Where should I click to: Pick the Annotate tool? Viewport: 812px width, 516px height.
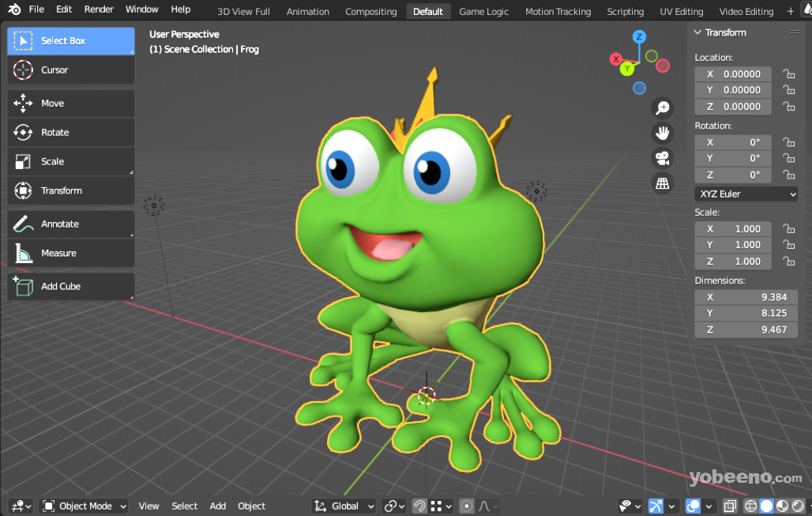click(71, 224)
